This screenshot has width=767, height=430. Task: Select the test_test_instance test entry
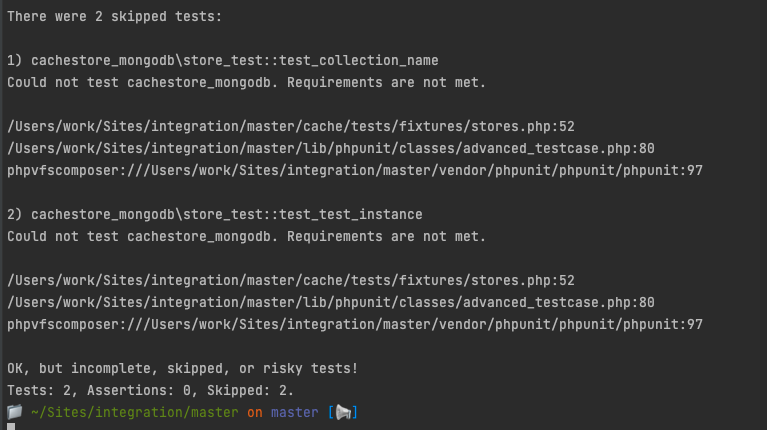pos(215,215)
